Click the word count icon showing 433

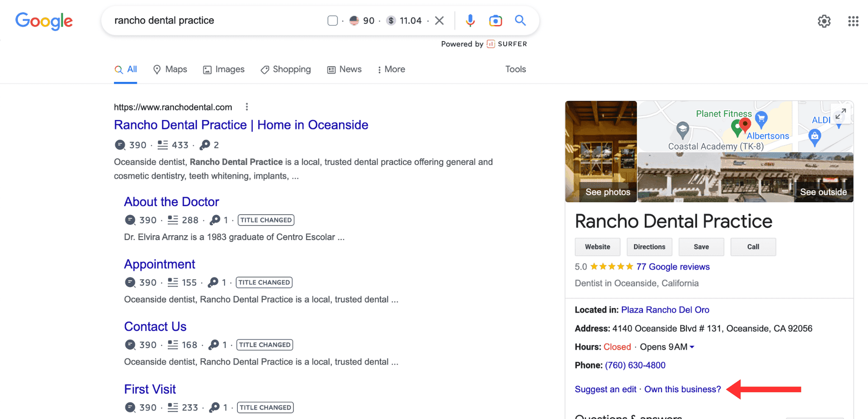[163, 145]
